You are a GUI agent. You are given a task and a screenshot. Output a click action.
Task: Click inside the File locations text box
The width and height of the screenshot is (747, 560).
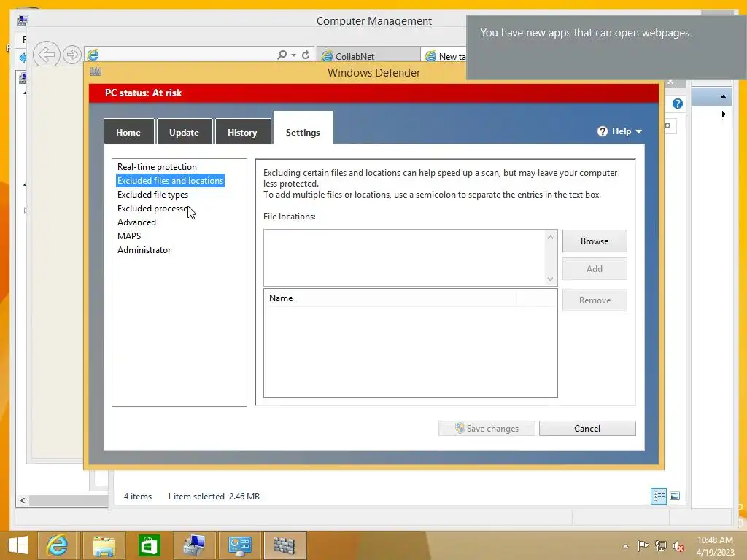404,257
